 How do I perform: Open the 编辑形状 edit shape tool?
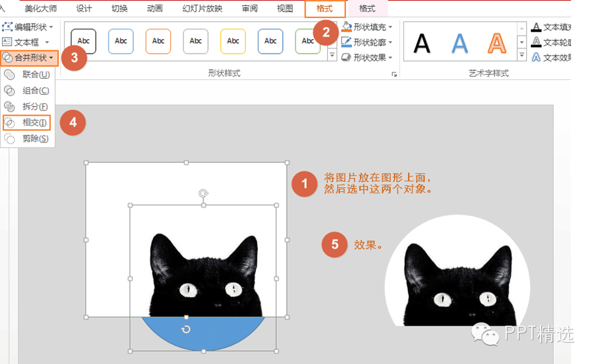click(x=27, y=27)
